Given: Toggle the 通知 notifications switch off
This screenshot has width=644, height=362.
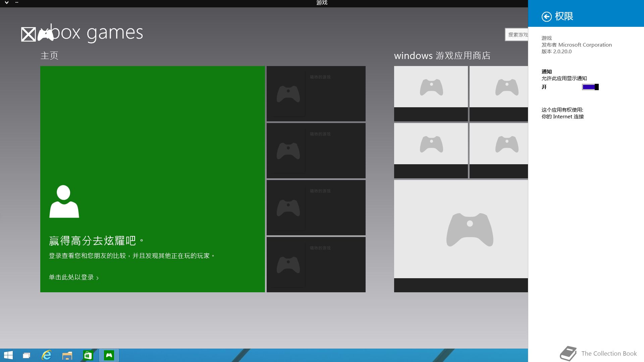Looking at the screenshot, I should pos(590,87).
